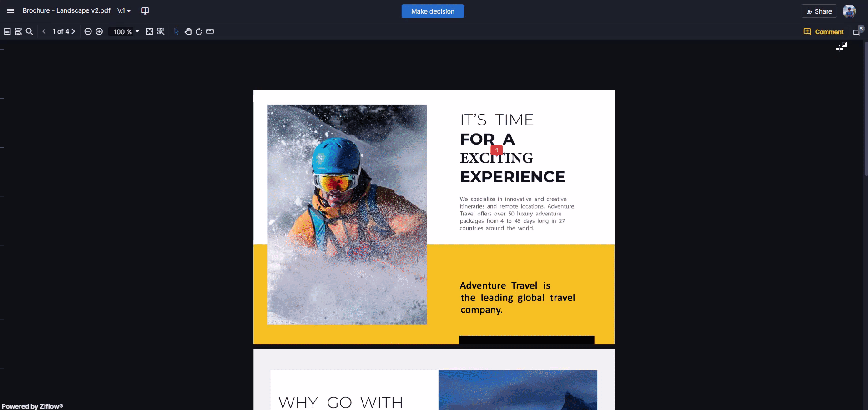Open the V.1 version dropdown
The image size is (868, 410).
pyautogui.click(x=124, y=11)
